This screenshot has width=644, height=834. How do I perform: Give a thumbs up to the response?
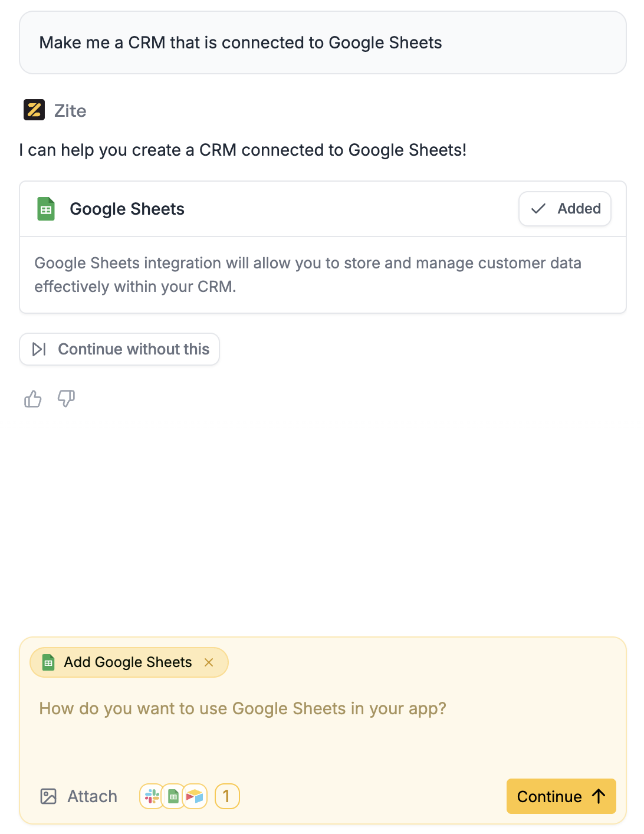(32, 399)
